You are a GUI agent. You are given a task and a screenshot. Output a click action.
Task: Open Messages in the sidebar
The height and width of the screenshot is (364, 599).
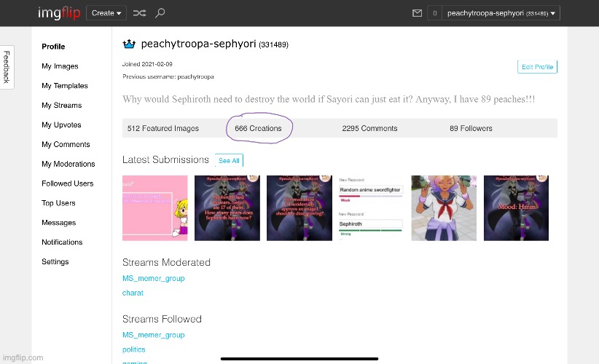coord(59,223)
